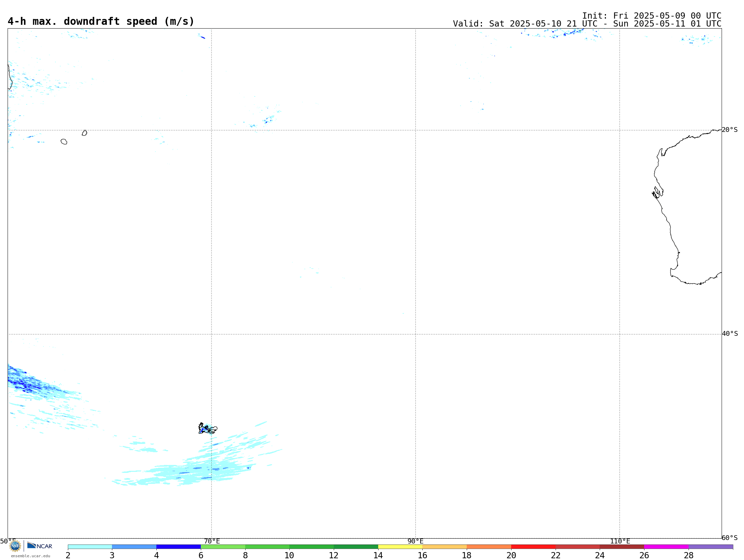Click the 'Init: Fri 2025-05-09 00 UTC' text
Image resolution: width=744 pixels, height=560 pixels.
[652, 16]
